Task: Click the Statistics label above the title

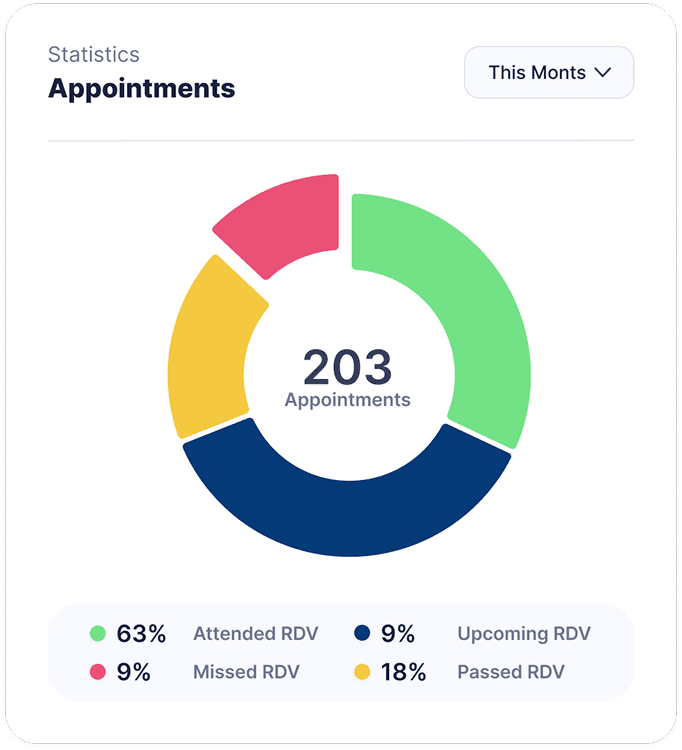Action: 94,55
